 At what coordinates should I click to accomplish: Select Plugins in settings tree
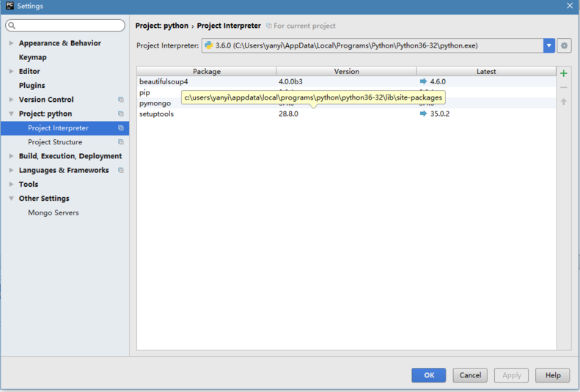(x=32, y=85)
